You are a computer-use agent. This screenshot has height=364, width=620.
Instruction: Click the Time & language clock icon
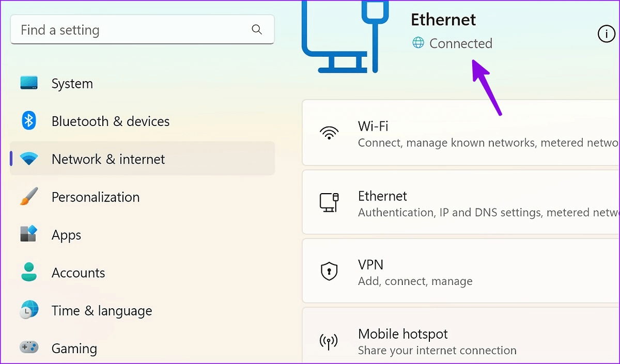29,310
